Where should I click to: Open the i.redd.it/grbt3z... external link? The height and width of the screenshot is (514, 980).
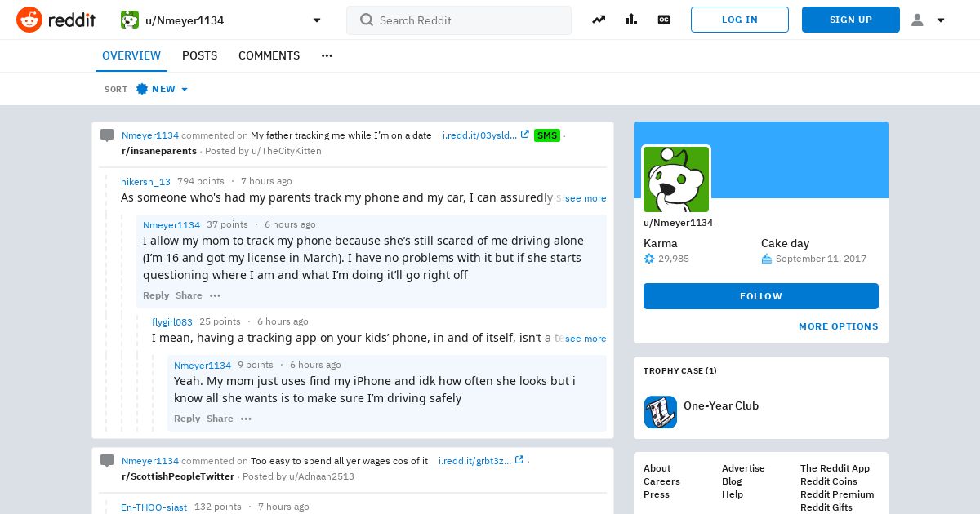pyautogui.click(x=481, y=461)
